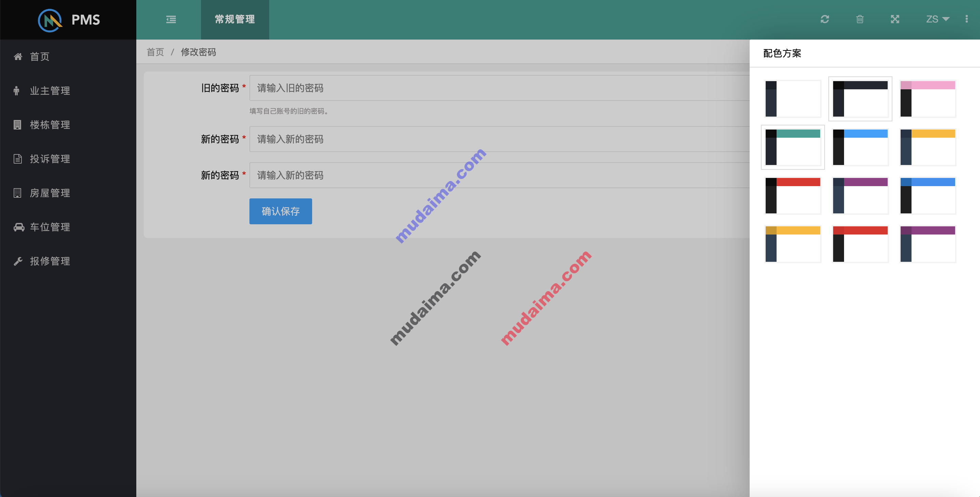Click the building icon beside 楼栋管理
980x497 pixels.
(17, 125)
